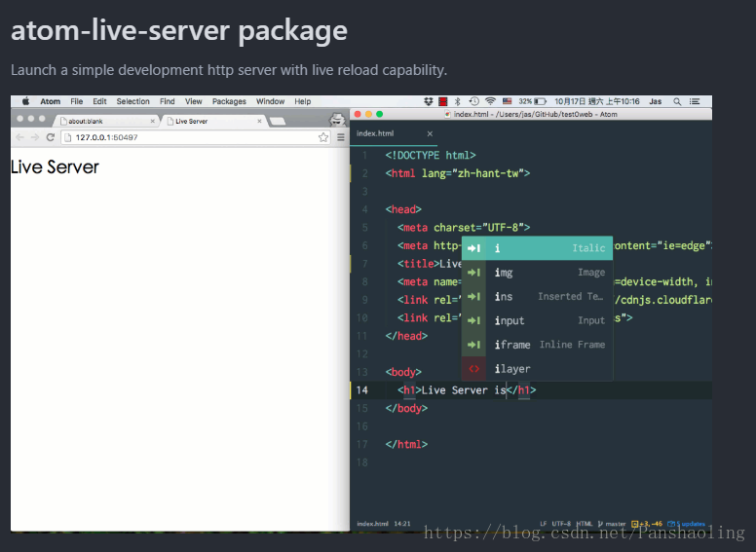Image resolution: width=756 pixels, height=552 pixels.
Task: Open the Find menu
Action: coord(167,101)
